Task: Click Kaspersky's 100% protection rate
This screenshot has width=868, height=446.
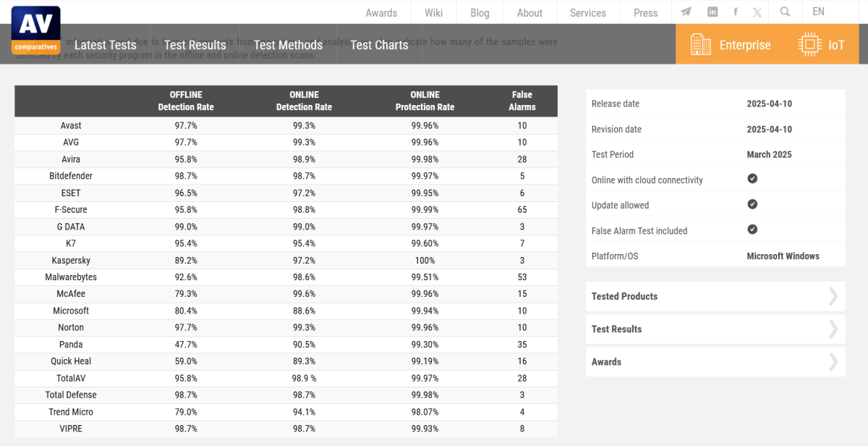Action: (x=425, y=260)
